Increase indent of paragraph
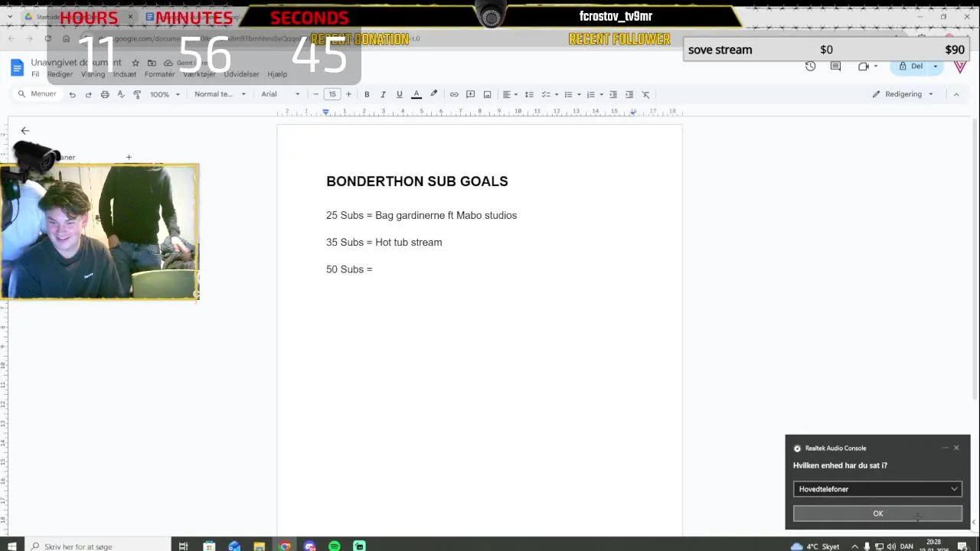 [x=629, y=94]
